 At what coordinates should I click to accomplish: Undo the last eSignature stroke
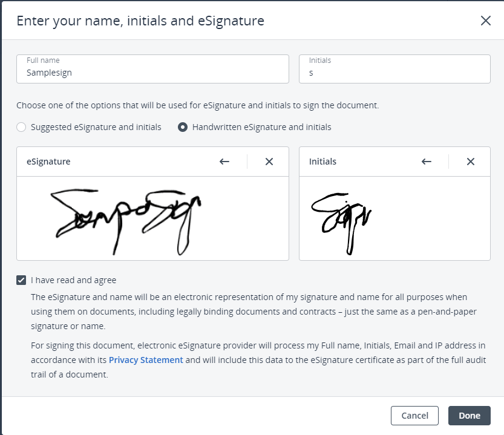click(x=224, y=162)
